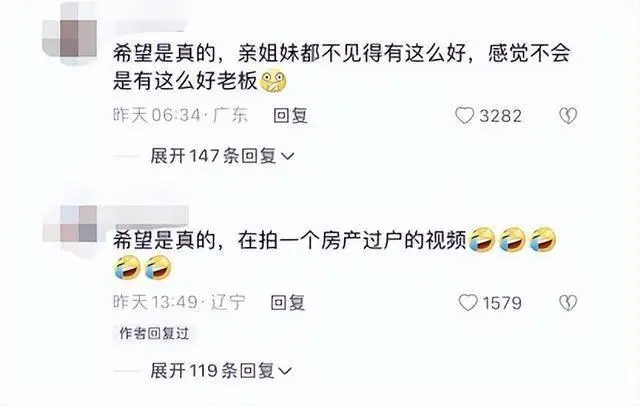Image resolution: width=640 pixels, height=406 pixels.
Task: Expand 展开147条回复 replies
Action: pos(222,156)
